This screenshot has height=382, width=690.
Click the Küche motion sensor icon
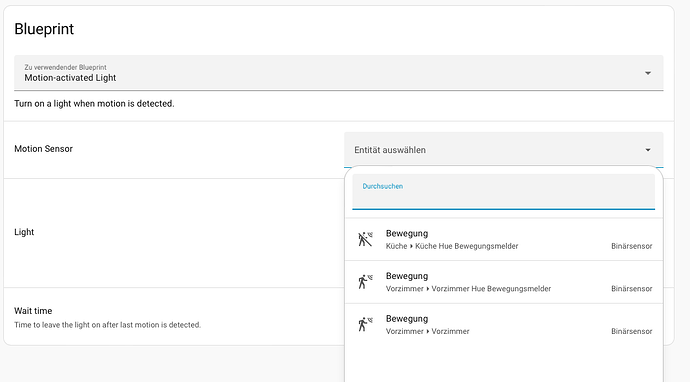[365, 239]
